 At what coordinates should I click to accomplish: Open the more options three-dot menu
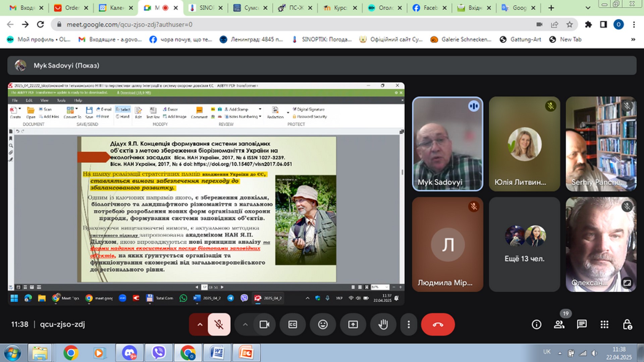[x=408, y=324]
